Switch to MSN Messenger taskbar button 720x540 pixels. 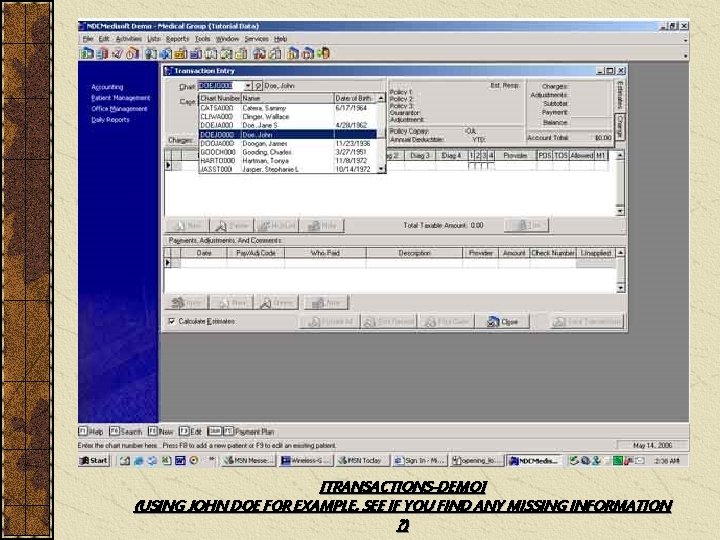click(x=249, y=461)
